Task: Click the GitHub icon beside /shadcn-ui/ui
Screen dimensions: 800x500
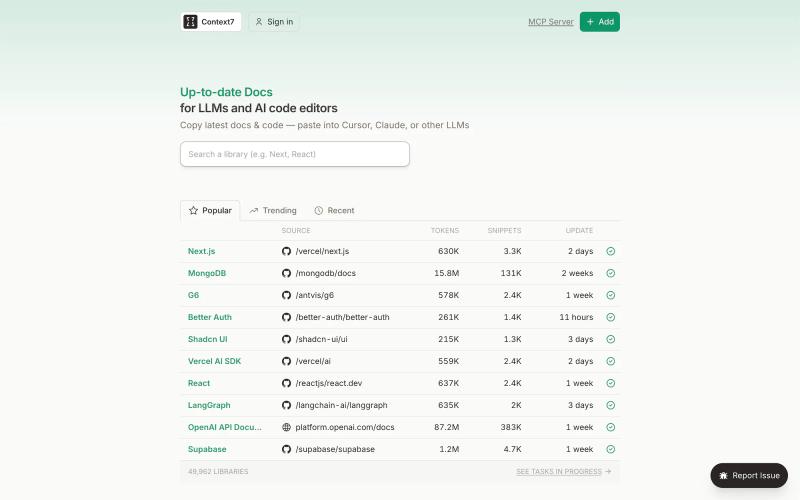Action: click(286, 339)
